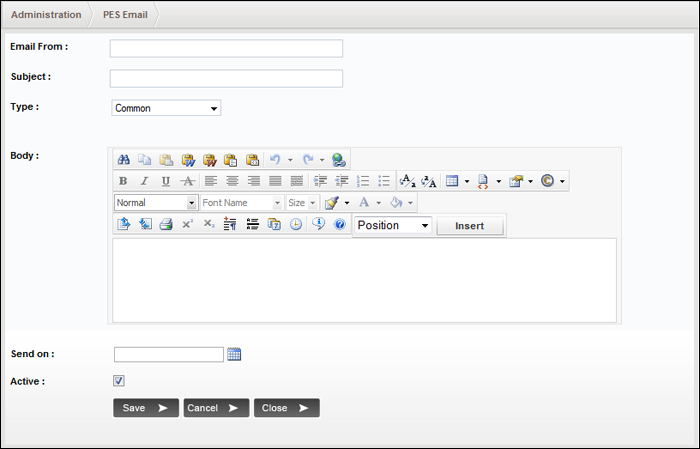700x449 pixels.
Task: Click the Print icon
Action: (x=166, y=224)
